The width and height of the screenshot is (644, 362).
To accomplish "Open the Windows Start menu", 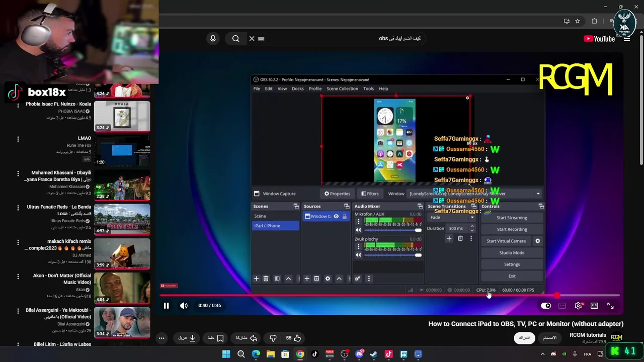I will pos(226,354).
